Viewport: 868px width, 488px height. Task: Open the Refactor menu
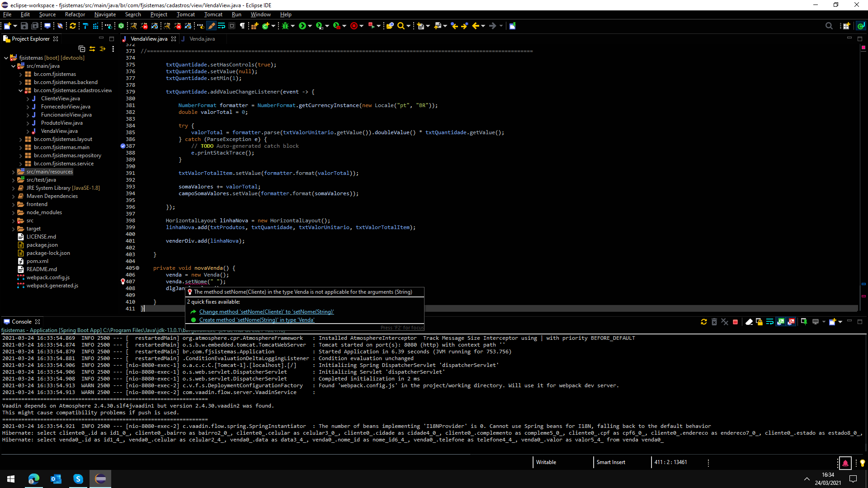(x=75, y=14)
